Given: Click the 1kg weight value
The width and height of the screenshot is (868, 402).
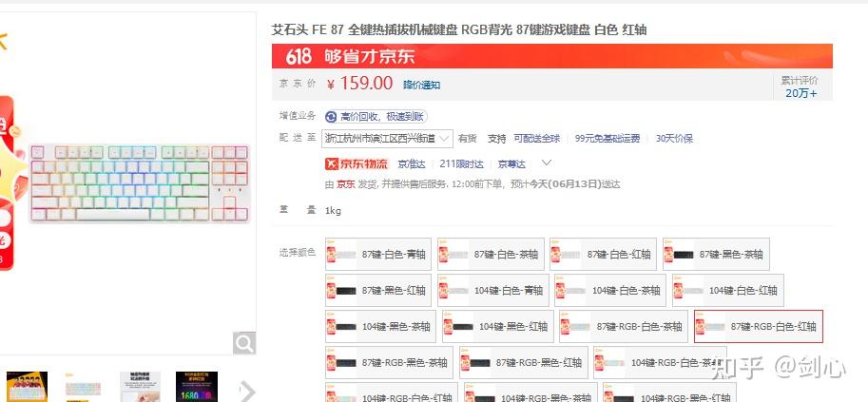Looking at the screenshot, I should pyautogui.click(x=333, y=210).
